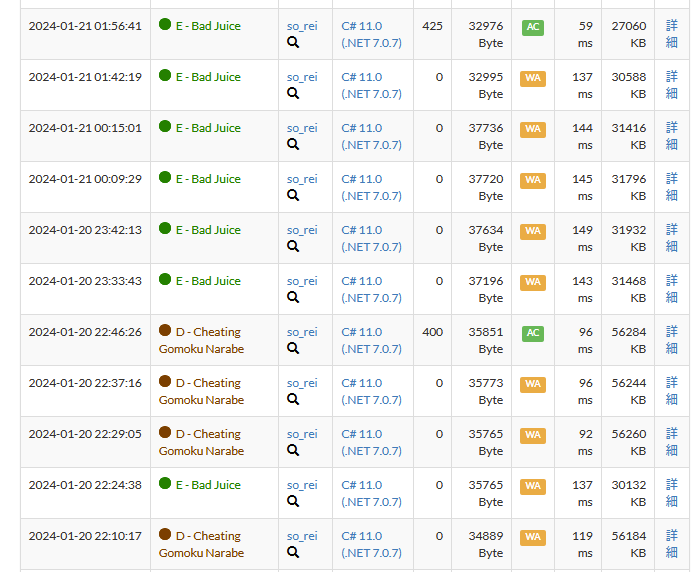Open D - Cheating Gomoku Narabe at 22:46:26
The height and width of the screenshot is (572, 694).
pos(201,340)
